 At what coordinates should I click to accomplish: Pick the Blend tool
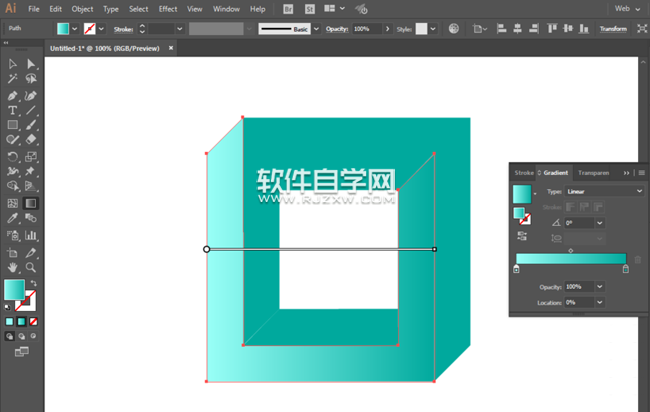31,218
